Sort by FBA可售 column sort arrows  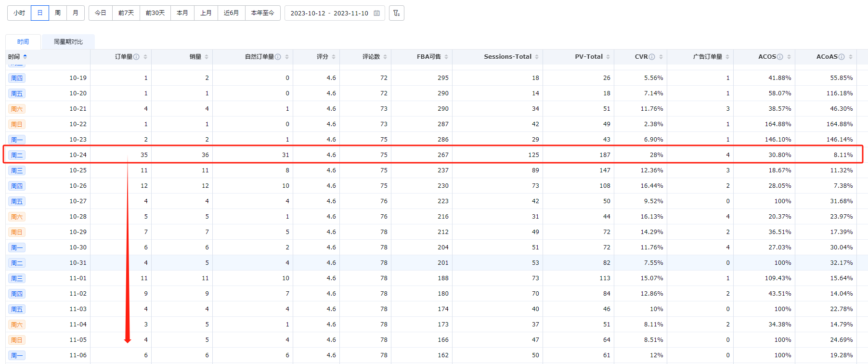(x=446, y=57)
